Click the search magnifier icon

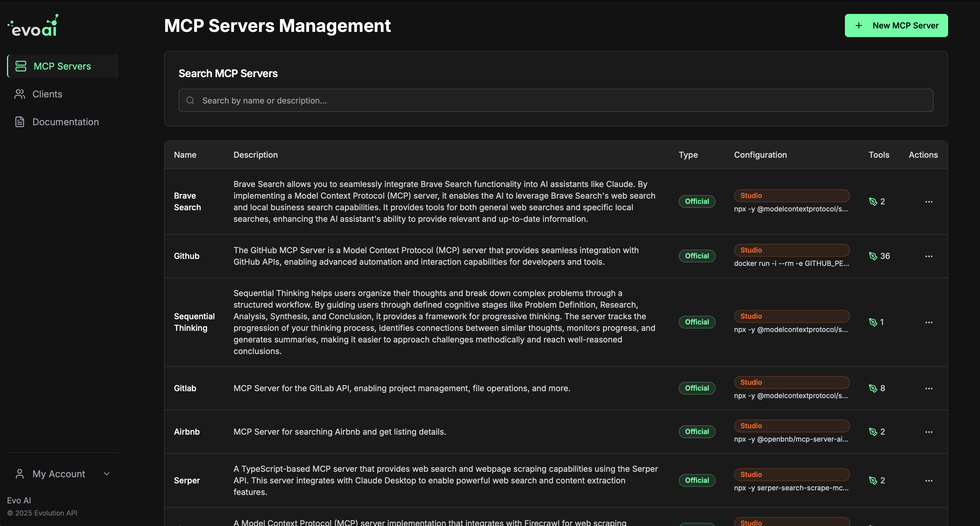tap(190, 100)
